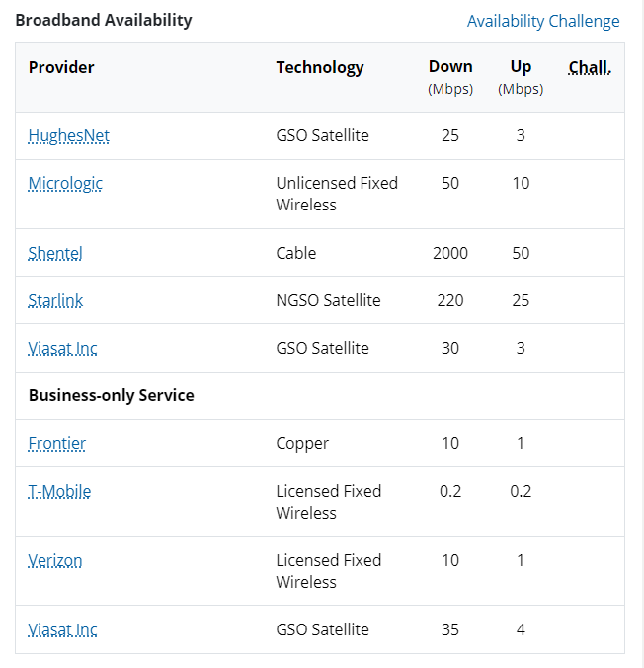The width and height of the screenshot is (644, 668).
Task: Open the Micrologic provider link
Action: (x=65, y=183)
